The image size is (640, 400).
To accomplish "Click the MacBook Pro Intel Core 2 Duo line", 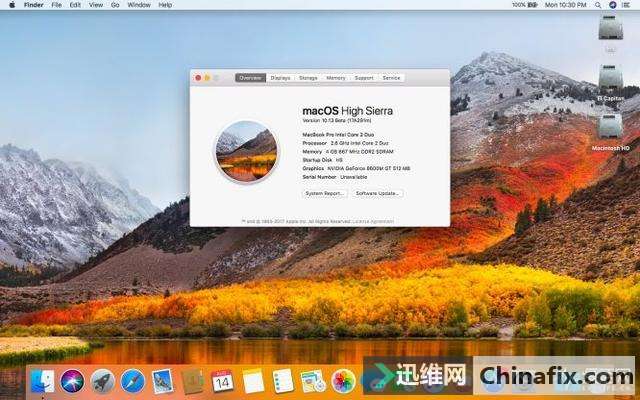I will (338, 135).
